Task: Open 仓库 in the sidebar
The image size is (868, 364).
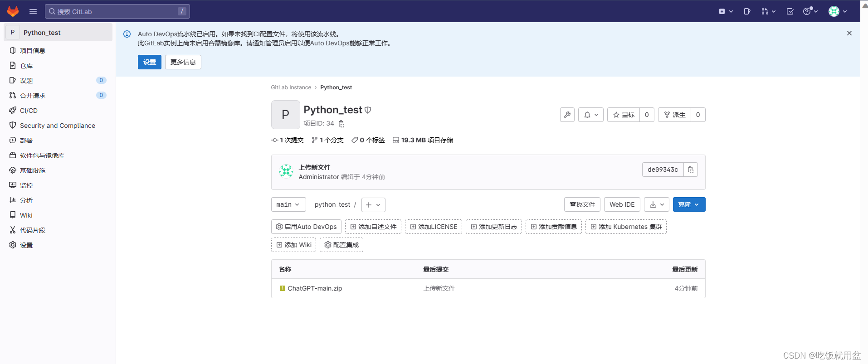Action: coord(58,65)
